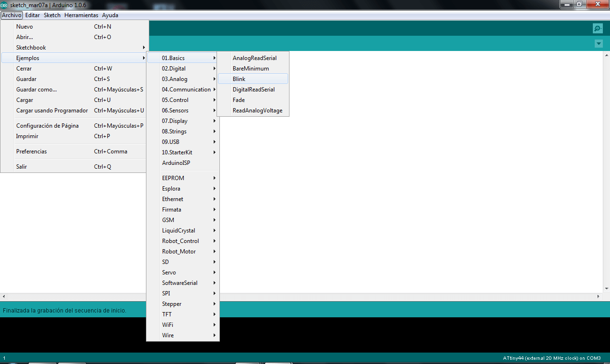Viewport: 610px width, 364px height.
Task: Open the Ayuda menu
Action: tap(110, 15)
